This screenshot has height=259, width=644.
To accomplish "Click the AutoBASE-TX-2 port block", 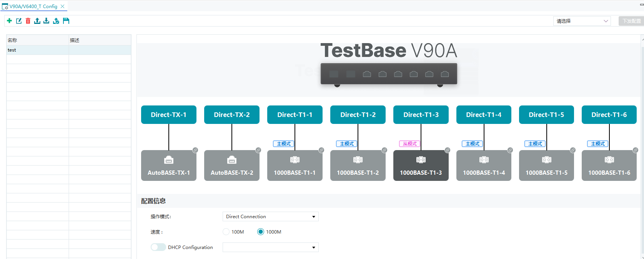I will pyautogui.click(x=232, y=165).
